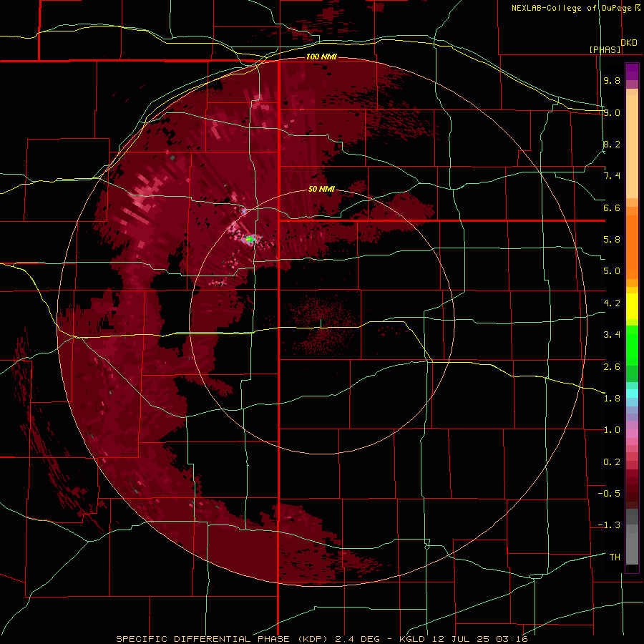Click the 4.2 scale value

(612, 303)
